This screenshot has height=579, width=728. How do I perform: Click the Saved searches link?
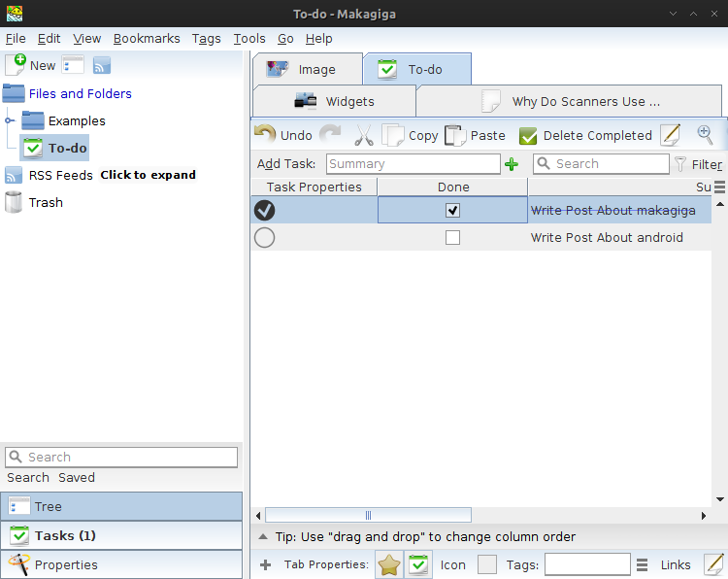[77, 478]
